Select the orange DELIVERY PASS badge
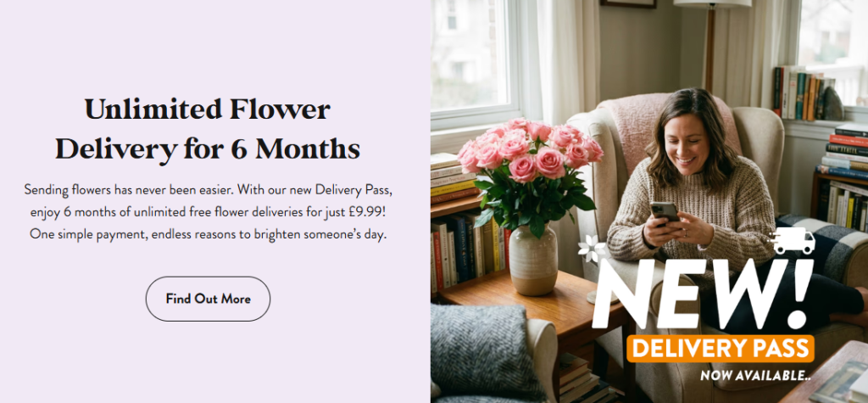Image resolution: width=868 pixels, height=403 pixels. 721,349
